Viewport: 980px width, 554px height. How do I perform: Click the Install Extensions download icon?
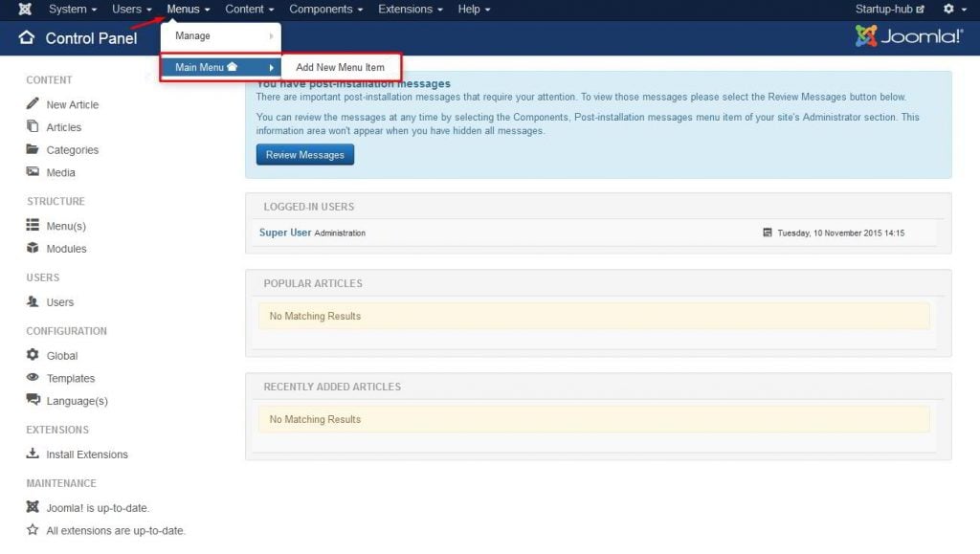(33, 454)
